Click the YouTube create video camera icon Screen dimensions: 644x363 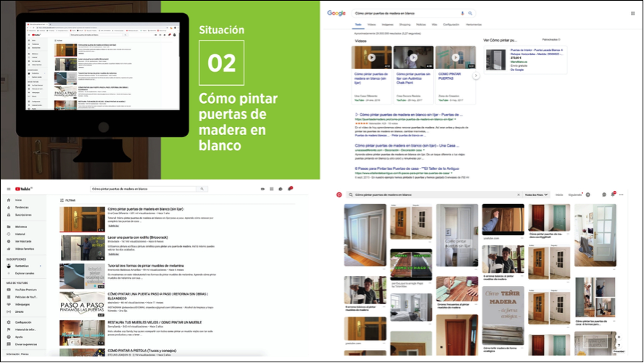[262, 189]
